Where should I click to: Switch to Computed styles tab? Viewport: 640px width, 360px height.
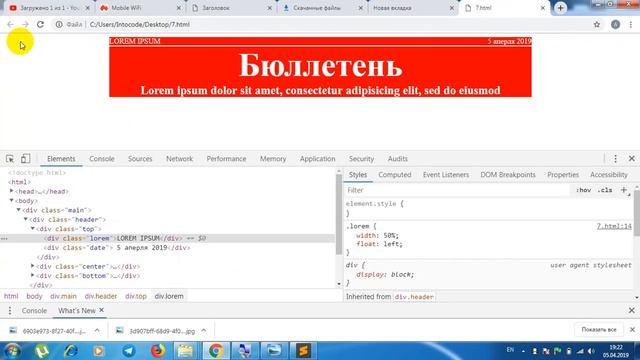point(395,175)
